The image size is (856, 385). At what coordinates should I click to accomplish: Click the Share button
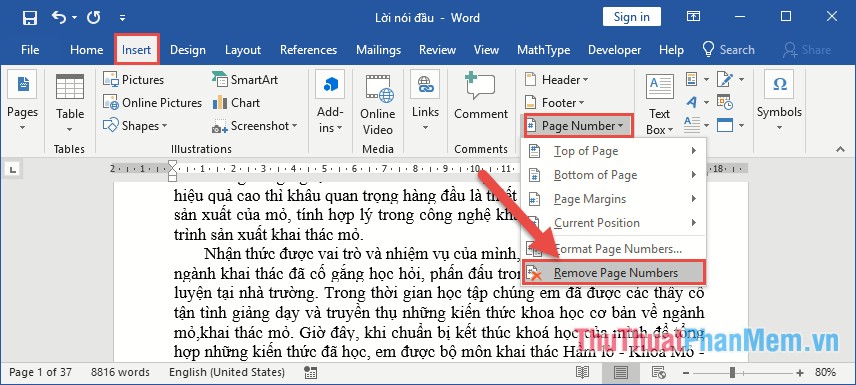click(806, 50)
